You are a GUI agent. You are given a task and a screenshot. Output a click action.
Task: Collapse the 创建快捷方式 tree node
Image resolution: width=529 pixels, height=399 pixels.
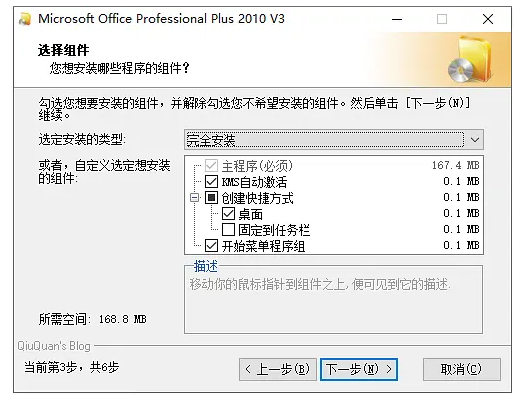(195, 198)
